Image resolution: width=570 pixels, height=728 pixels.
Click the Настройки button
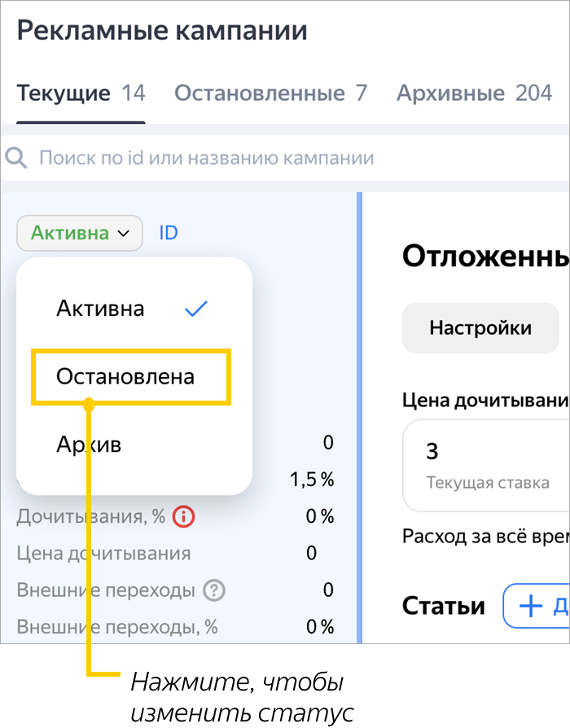click(480, 328)
